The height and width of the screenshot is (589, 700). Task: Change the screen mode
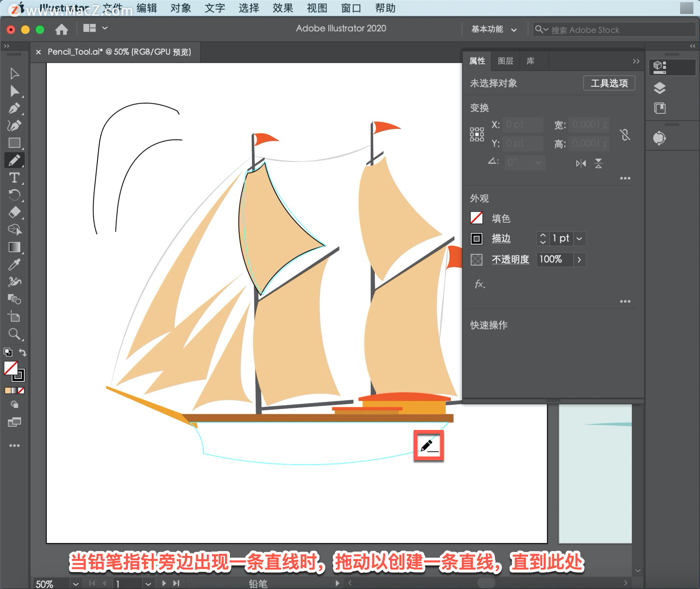click(x=14, y=422)
